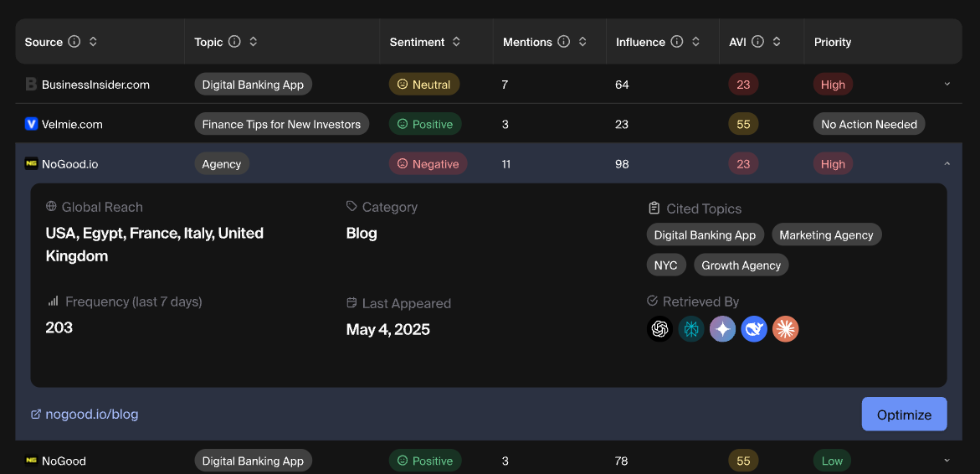Click the info icon next to Source
This screenshot has width=980, height=474.
pyautogui.click(x=74, y=42)
